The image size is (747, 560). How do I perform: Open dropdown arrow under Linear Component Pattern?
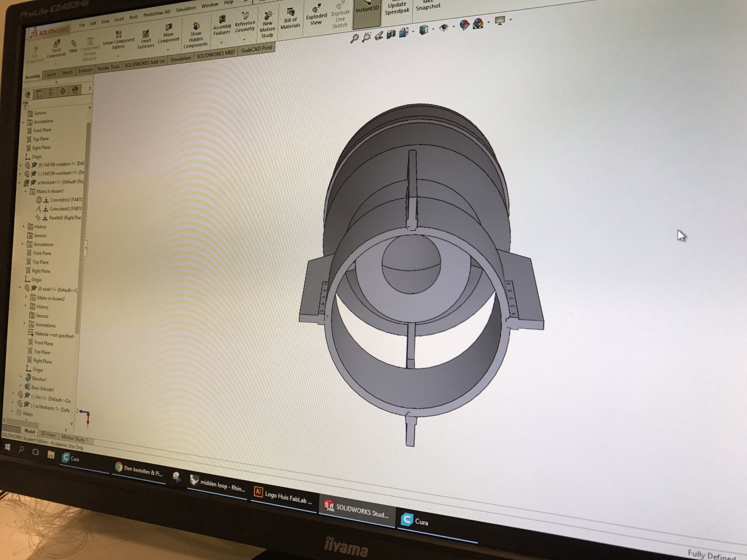118,56
